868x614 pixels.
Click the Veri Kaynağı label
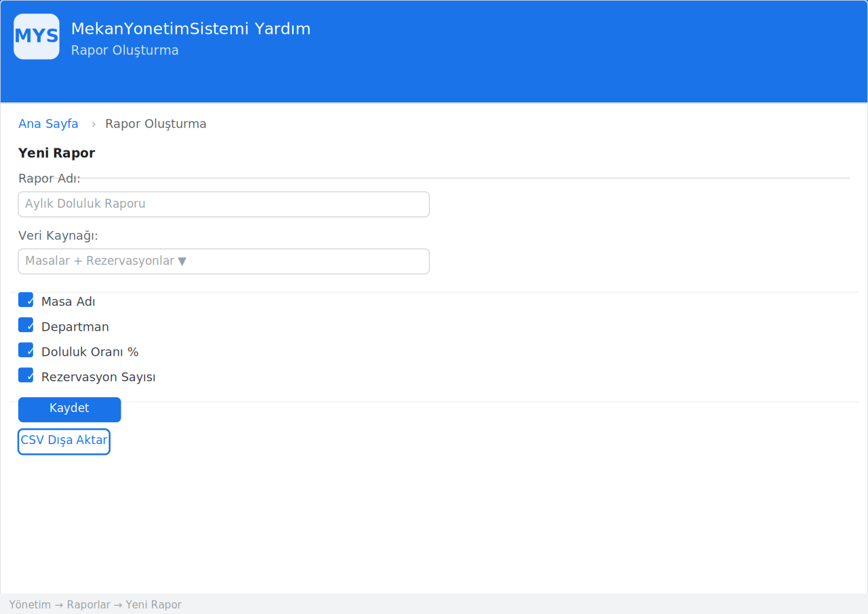pos(58,236)
